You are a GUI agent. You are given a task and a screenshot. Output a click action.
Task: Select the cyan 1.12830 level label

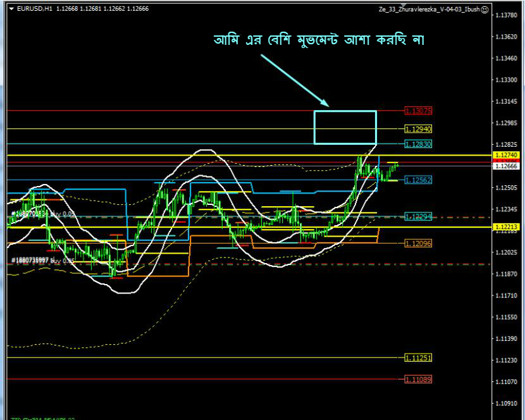418,144
